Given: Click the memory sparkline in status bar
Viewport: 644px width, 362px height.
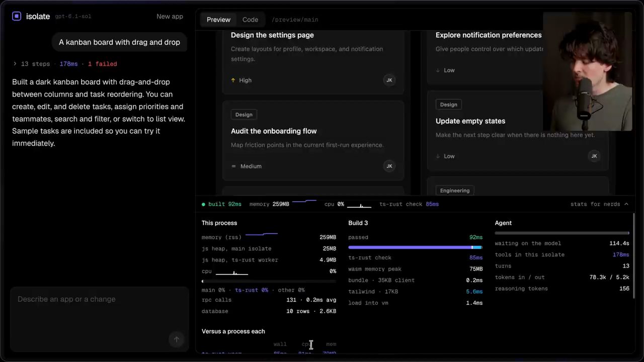Looking at the screenshot, I should [304, 202].
